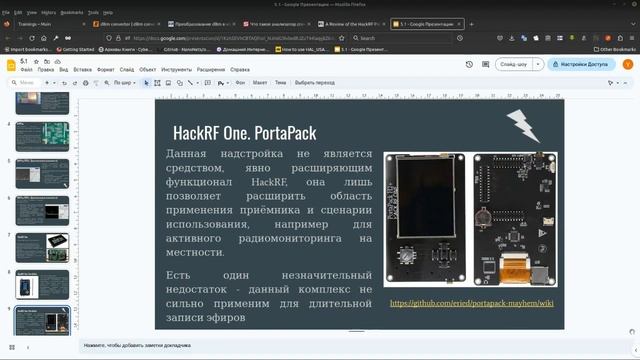Click the New slide plus button

47,83
